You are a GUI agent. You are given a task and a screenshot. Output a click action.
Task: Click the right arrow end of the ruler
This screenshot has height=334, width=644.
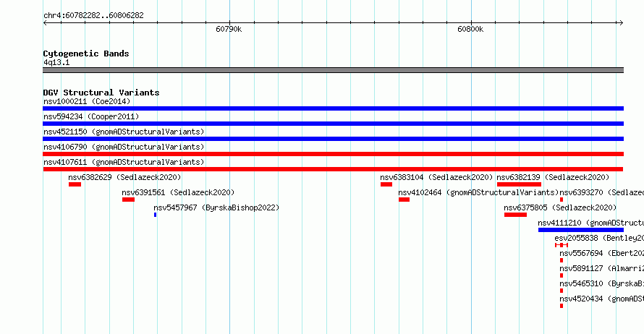click(621, 23)
